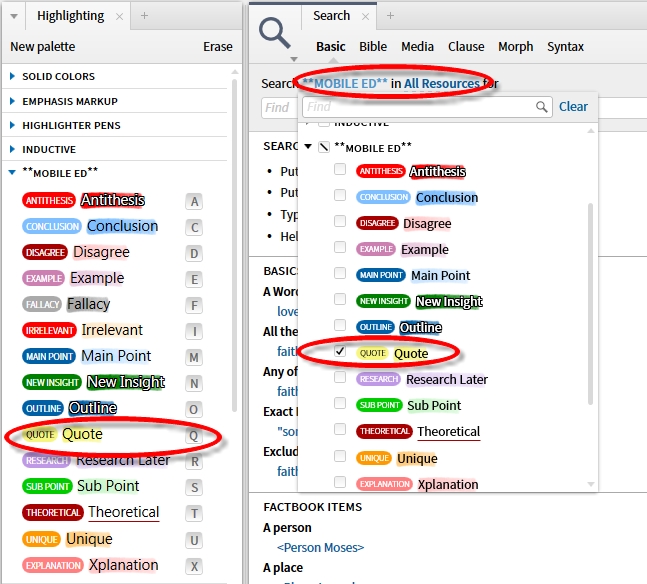Check the Antithesis checkbox in dropdown
647x584 pixels.
point(340,169)
